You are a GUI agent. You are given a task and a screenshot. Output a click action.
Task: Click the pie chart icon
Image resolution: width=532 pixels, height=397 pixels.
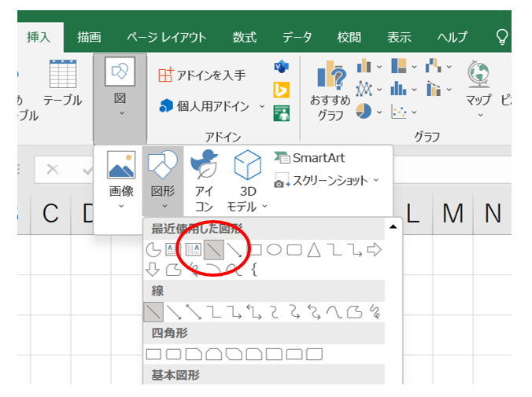coord(364,111)
